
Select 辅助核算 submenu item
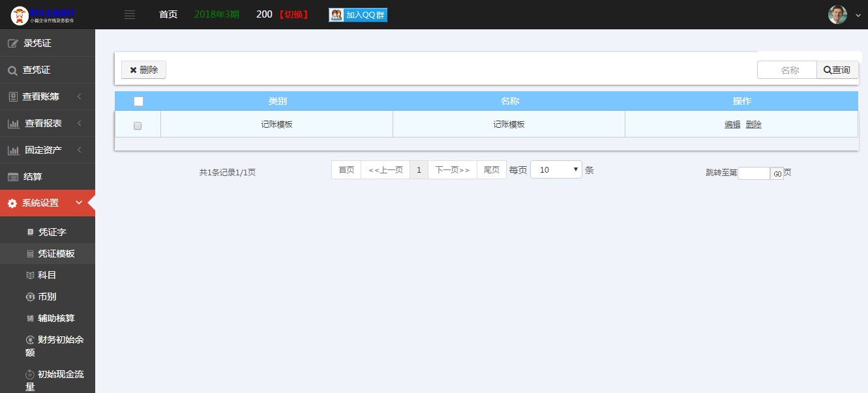pos(48,318)
